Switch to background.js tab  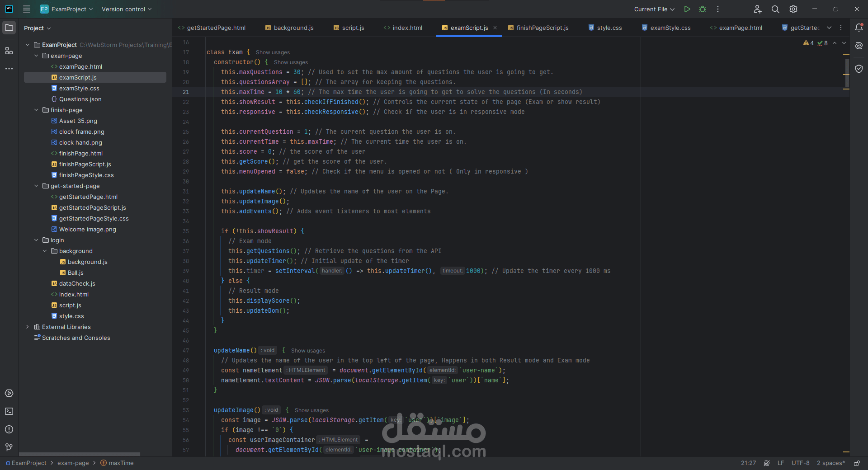(289, 28)
